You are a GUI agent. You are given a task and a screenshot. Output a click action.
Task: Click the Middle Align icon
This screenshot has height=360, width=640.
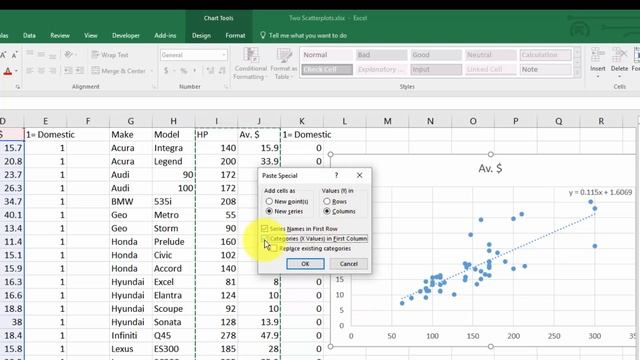click(x=41, y=55)
